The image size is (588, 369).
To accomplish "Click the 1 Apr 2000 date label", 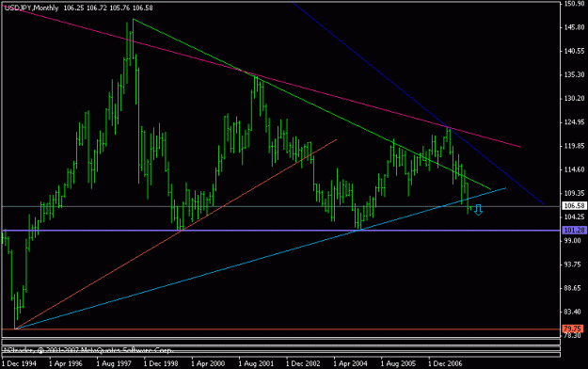I will point(208,363).
